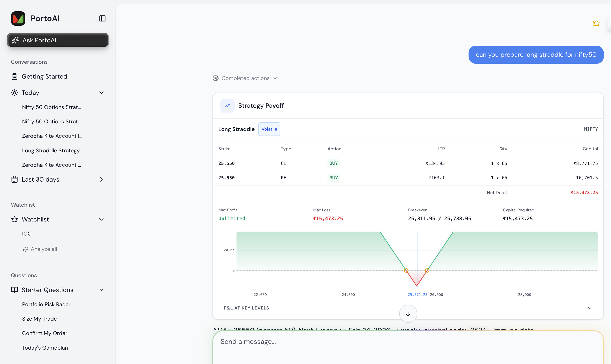Open Long Straddle Strategy conversation

pyautogui.click(x=52, y=151)
